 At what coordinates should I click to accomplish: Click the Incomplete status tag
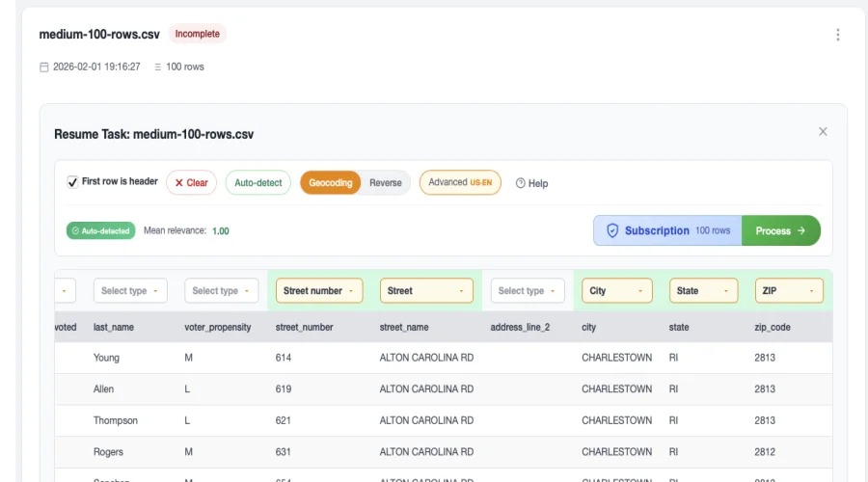tap(197, 34)
